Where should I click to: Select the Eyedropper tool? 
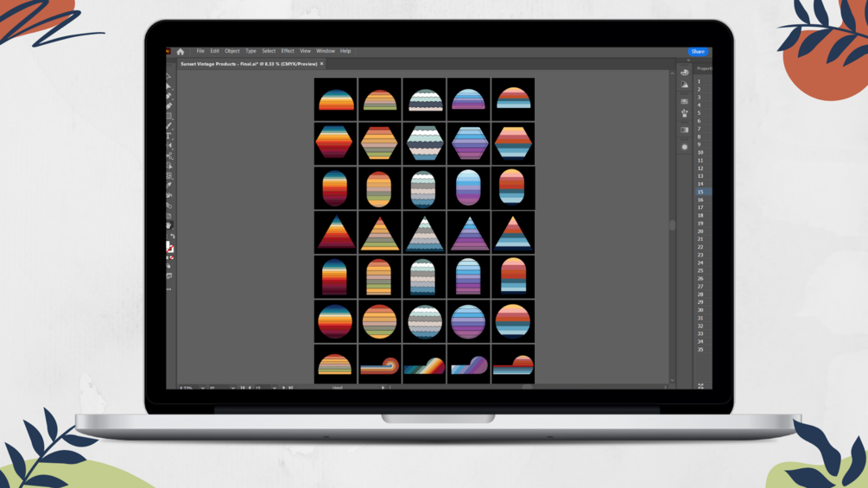169,186
